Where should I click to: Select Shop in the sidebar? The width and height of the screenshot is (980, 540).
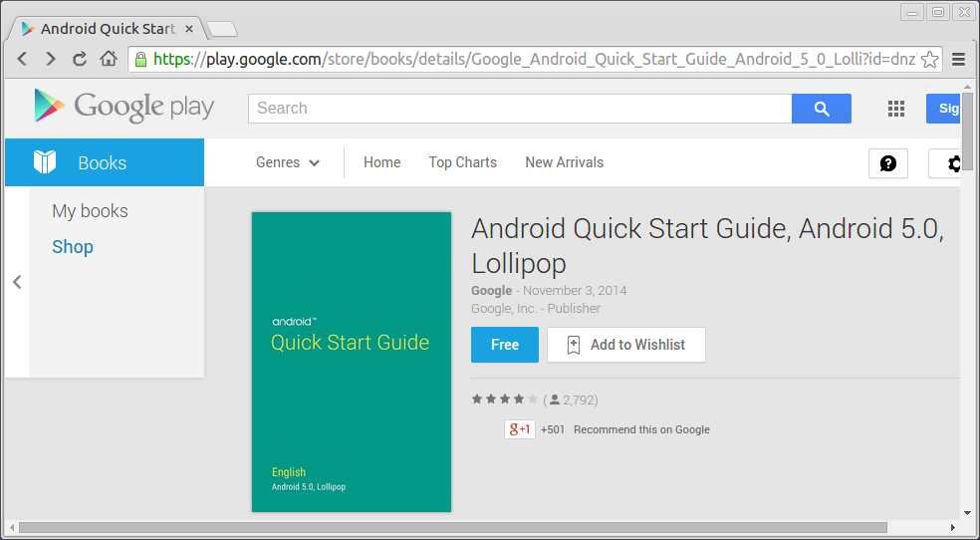pyautogui.click(x=73, y=247)
